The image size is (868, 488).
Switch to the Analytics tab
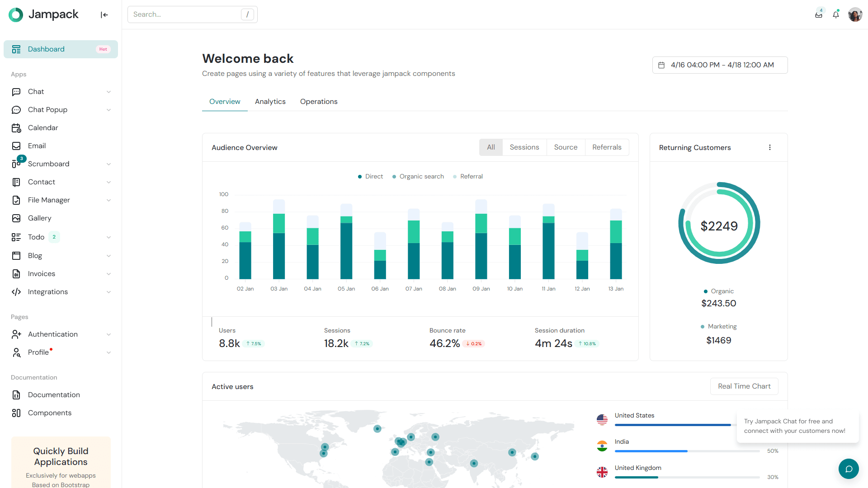point(270,102)
